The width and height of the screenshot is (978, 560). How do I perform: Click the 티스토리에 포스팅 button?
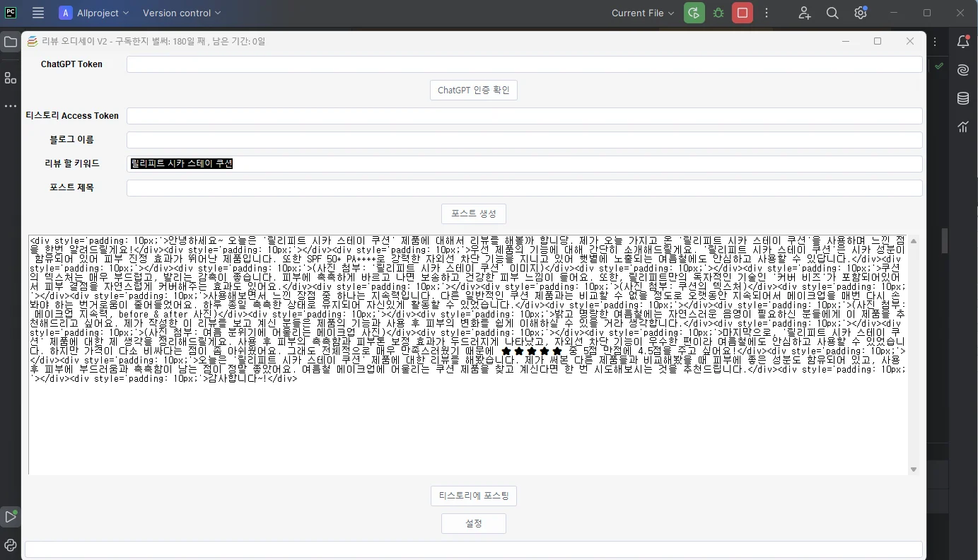click(x=474, y=496)
